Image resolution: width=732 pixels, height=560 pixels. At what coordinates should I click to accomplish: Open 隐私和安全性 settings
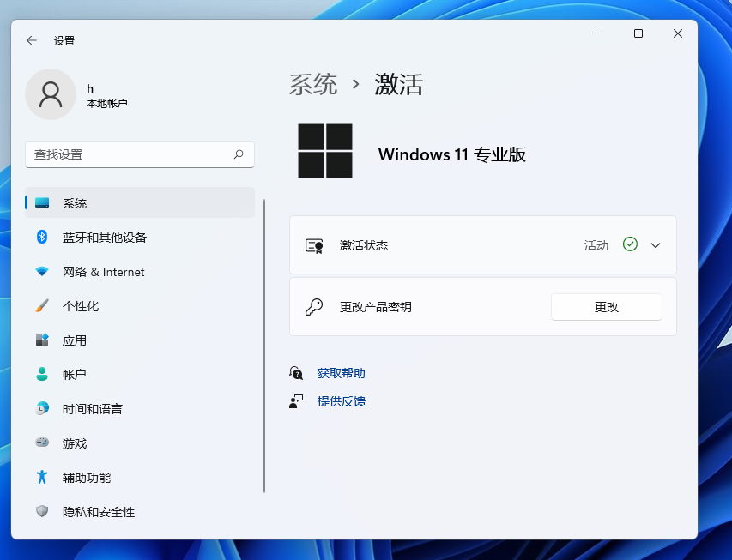[140, 512]
